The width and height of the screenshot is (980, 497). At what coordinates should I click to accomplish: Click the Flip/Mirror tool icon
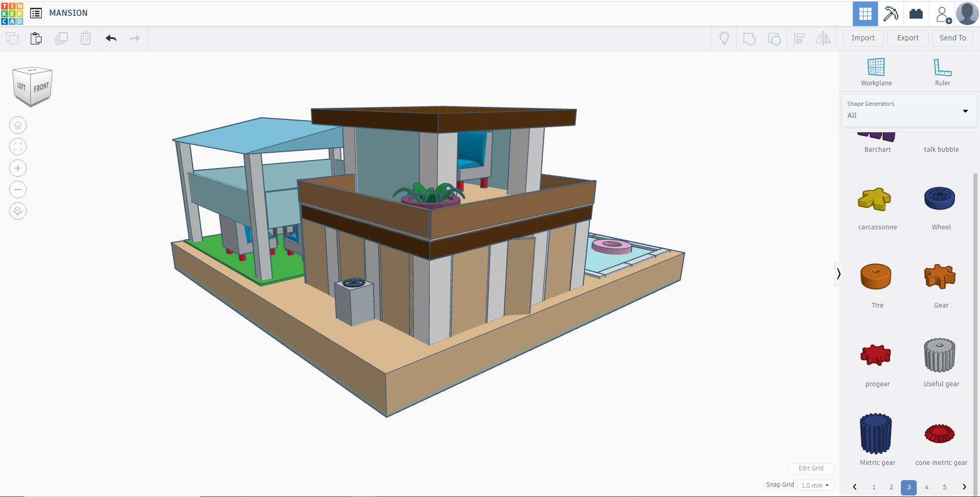click(x=823, y=38)
